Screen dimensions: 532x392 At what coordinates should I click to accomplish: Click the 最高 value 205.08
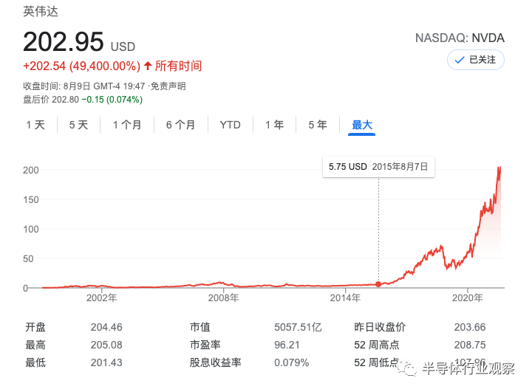106,345
